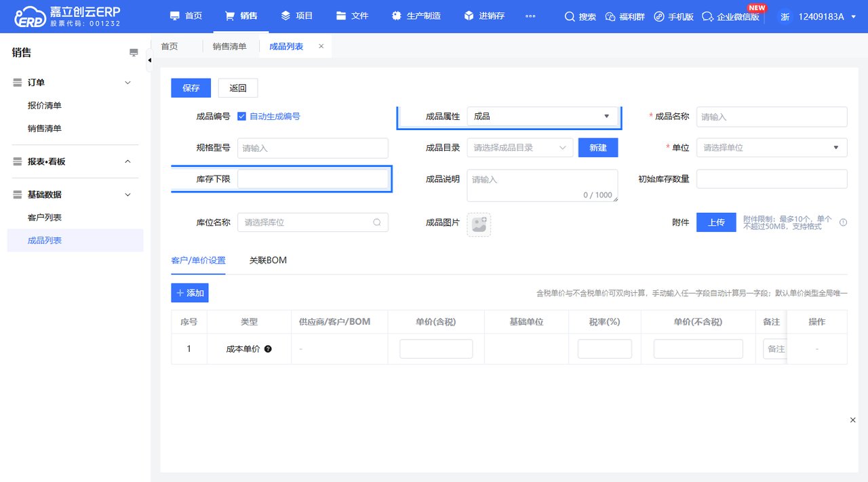Open 福利群 in top bar

[625, 16]
